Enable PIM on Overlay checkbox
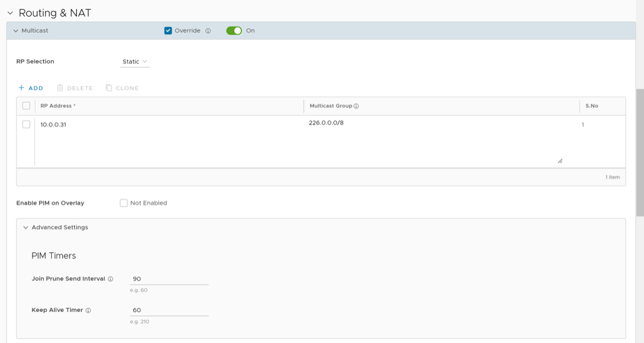Image resolution: width=644 pixels, height=343 pixels. [x=124, y=203]
